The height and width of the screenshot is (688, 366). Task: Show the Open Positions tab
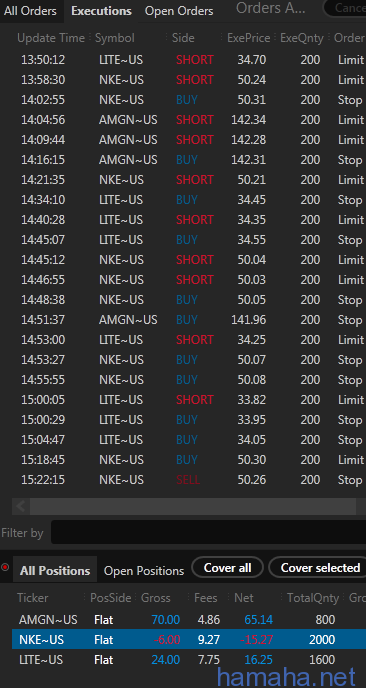[144, 571]
